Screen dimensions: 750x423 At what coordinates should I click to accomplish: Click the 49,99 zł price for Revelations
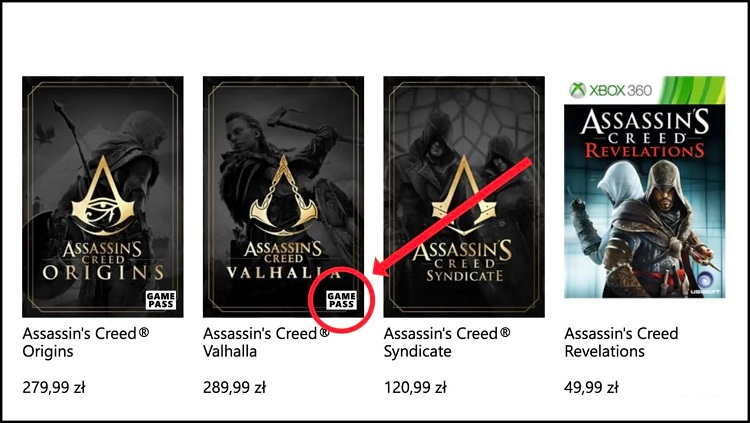click(x=593, y=388)
